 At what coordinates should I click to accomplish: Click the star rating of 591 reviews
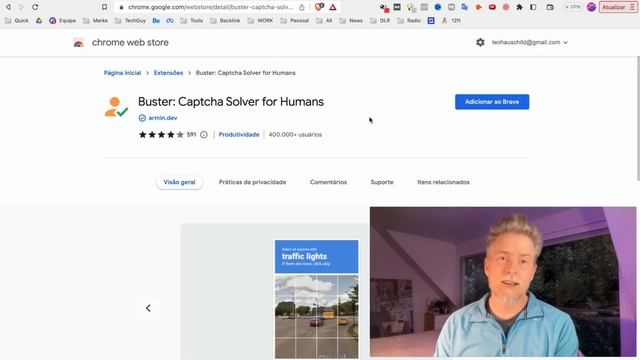click(x=161, y=134)
